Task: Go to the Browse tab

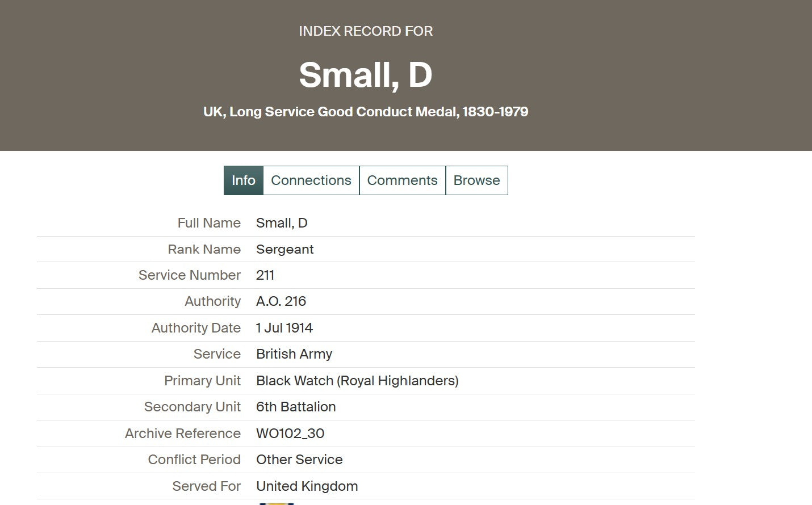Action: click(x=476, y=180)
